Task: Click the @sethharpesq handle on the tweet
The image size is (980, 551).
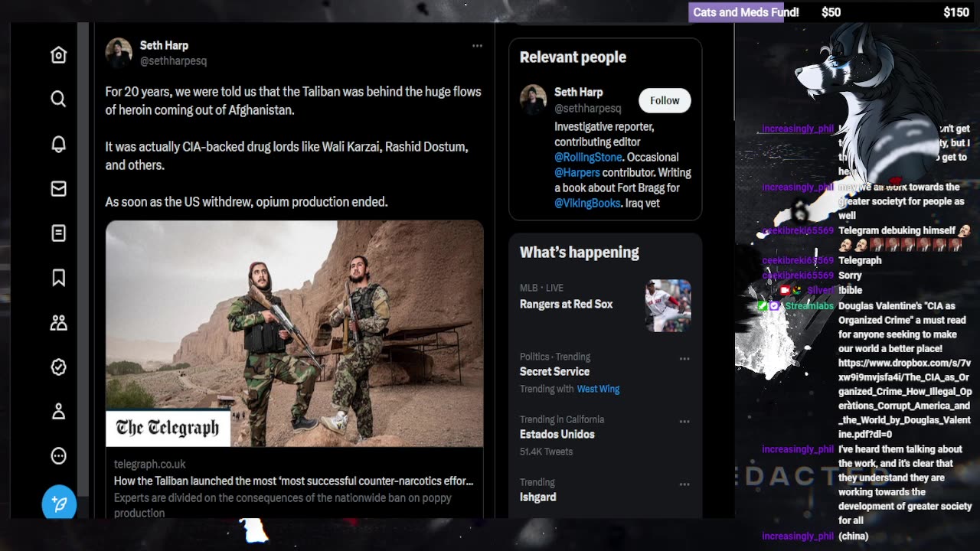Action: [x=173, y=60]
